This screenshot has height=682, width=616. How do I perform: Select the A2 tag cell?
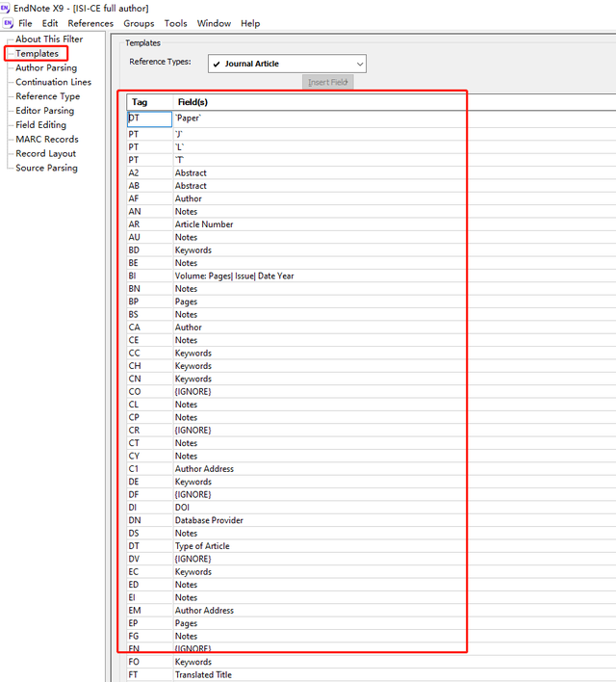(x=150, y=173)
